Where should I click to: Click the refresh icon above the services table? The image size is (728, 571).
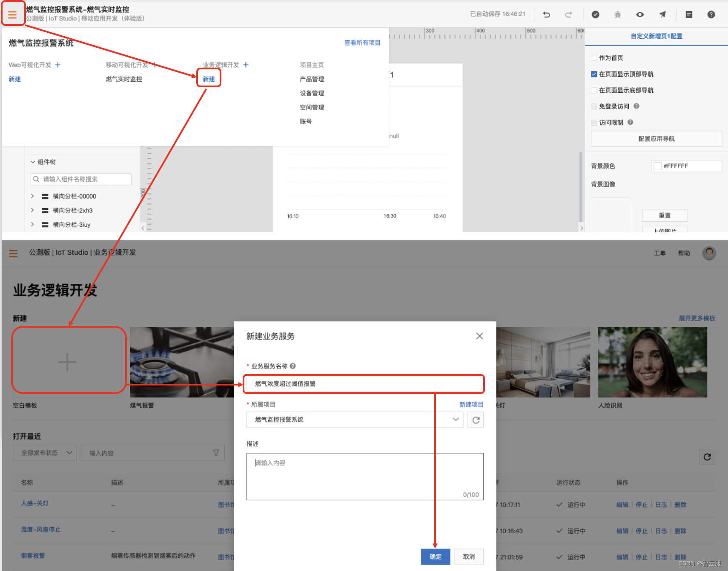(707, 457)
